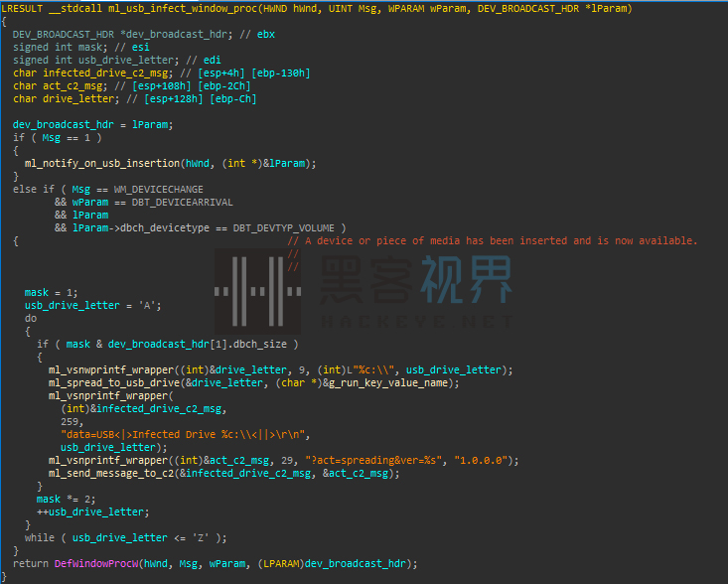The image size is (728, 584).
Task: Click the while 'Z' loop condition
Action: pos(126,538)
